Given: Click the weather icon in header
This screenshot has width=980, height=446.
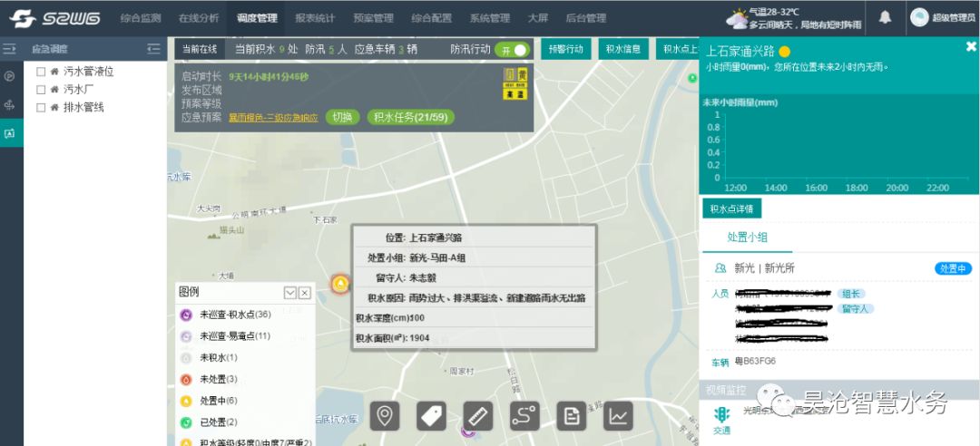Looking at the screenshot, I should click(x=737, y=18).
